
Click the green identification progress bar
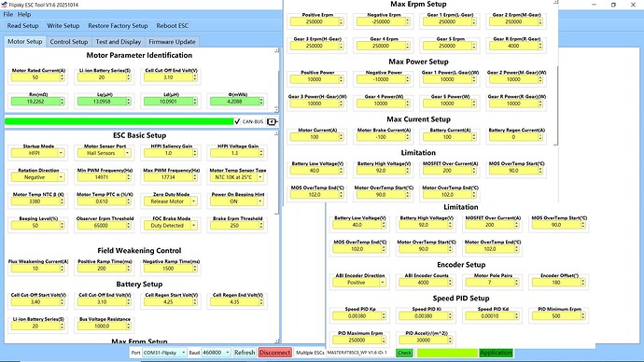(x=119, y=121)
